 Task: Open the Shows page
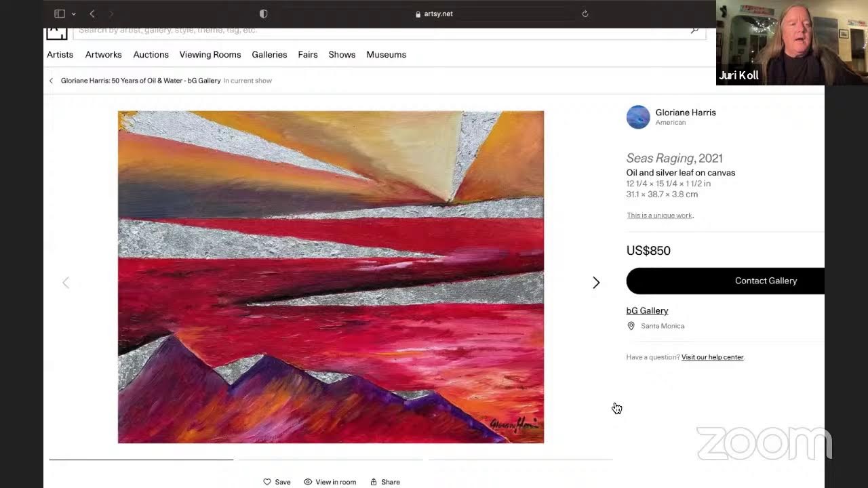tap(342, 55)
